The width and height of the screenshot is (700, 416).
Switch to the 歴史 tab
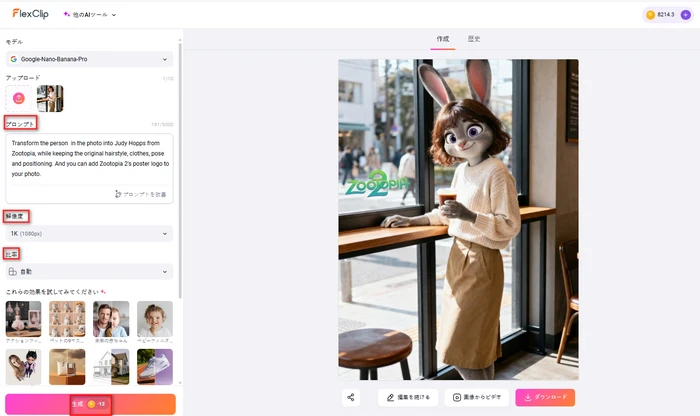474,39
